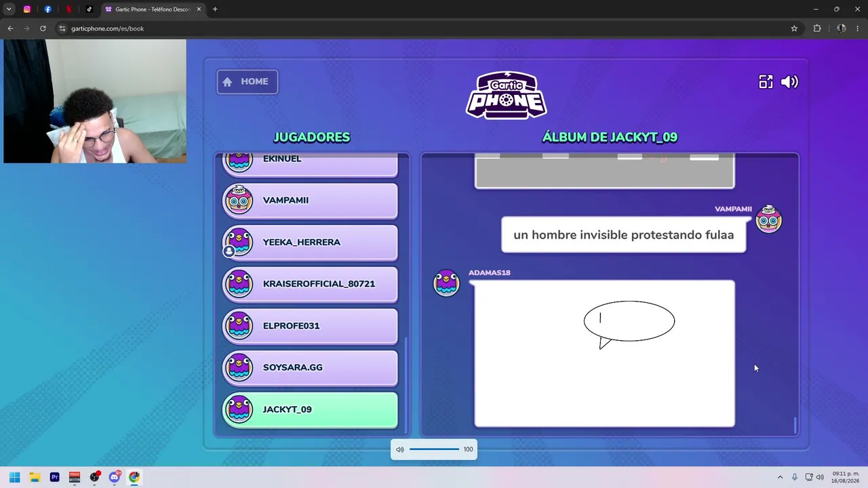Click the HOME button
The height and width of the screenshot is (488, 868).
point(247,82)
